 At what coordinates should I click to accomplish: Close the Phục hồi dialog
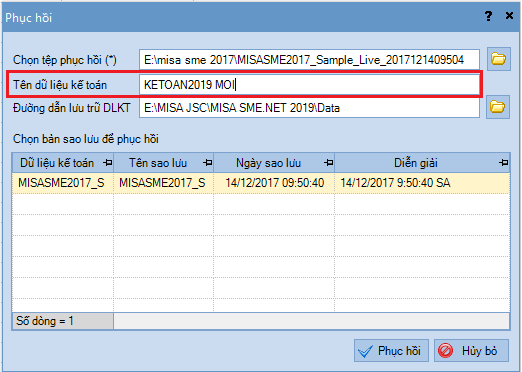click(x=509, y=16)
